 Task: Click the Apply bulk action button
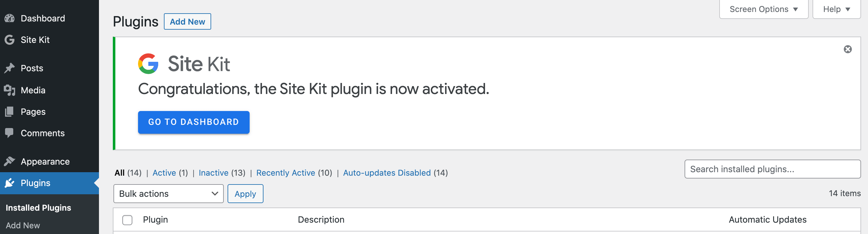[245, 194]
